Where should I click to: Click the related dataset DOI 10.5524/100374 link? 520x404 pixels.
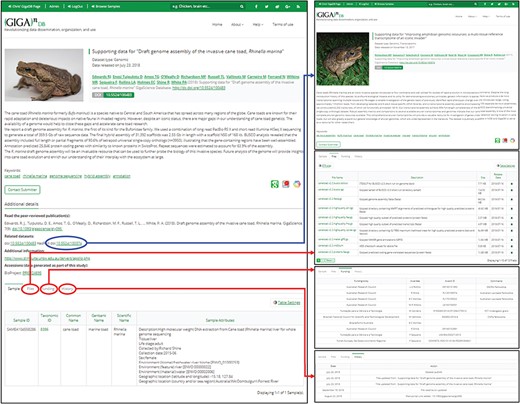68,244
